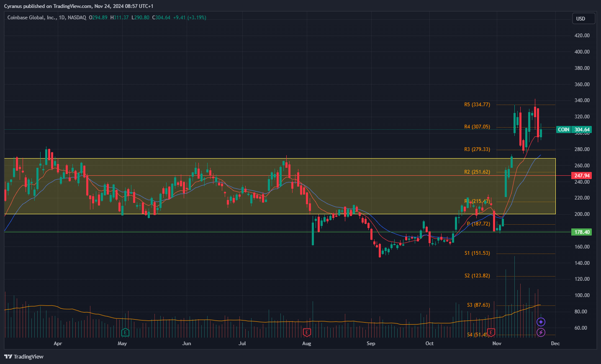Click the 340.00 price scale value

pos(582,100)
